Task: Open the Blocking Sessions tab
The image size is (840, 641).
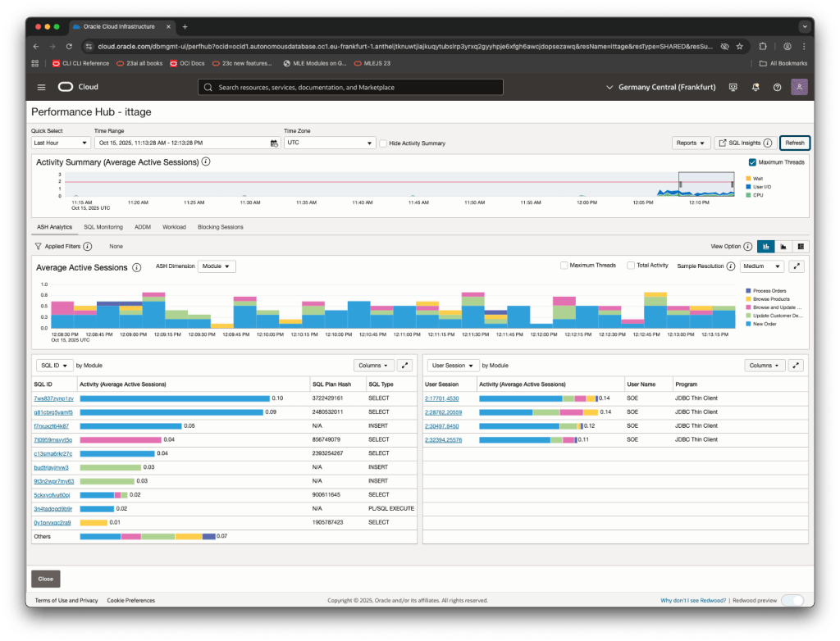Action: coord(220,227)
